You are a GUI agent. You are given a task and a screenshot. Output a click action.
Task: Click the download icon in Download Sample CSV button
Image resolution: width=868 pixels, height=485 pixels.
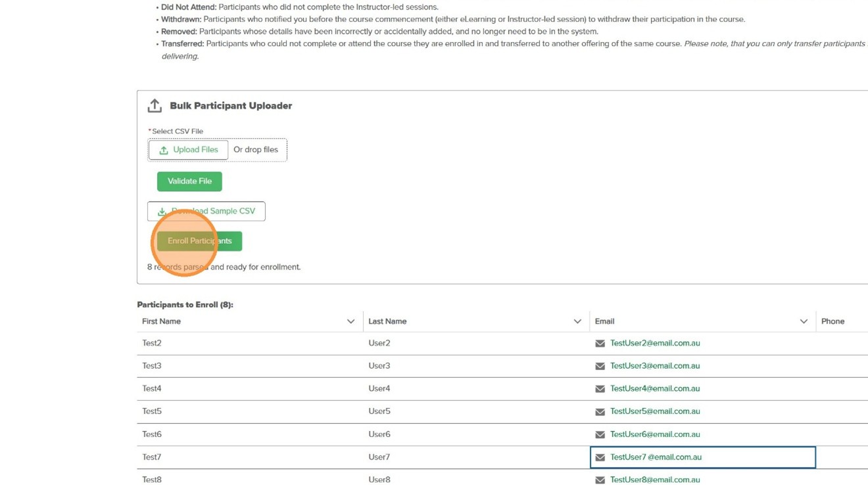[161, 211]
